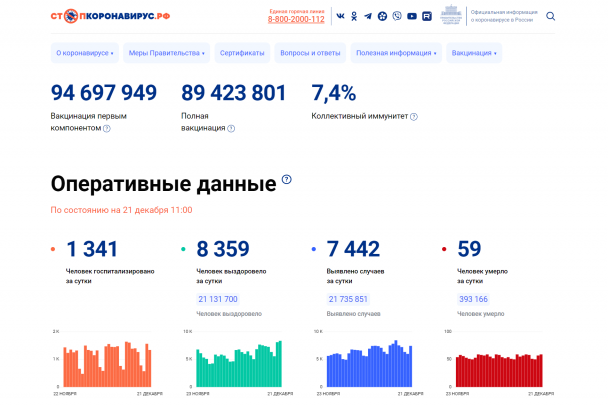
Task: Call hotline link 8-800-2000-112
Action: pos(296,19)
